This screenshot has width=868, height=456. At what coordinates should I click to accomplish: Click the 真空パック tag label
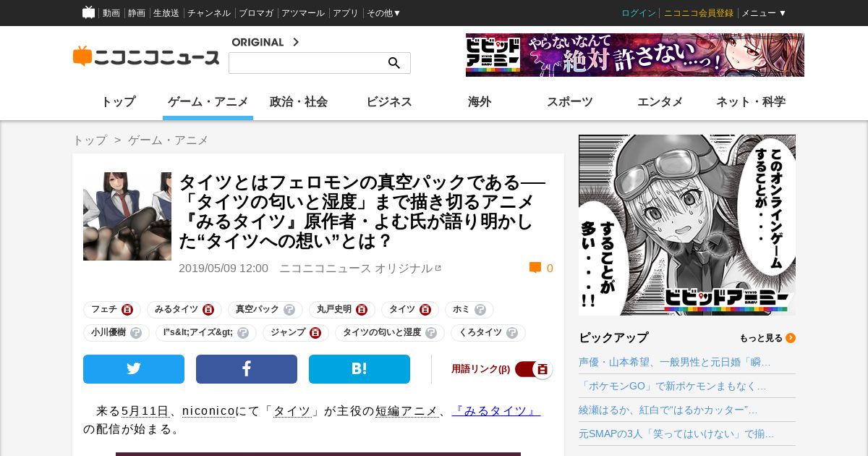point(258,310)
